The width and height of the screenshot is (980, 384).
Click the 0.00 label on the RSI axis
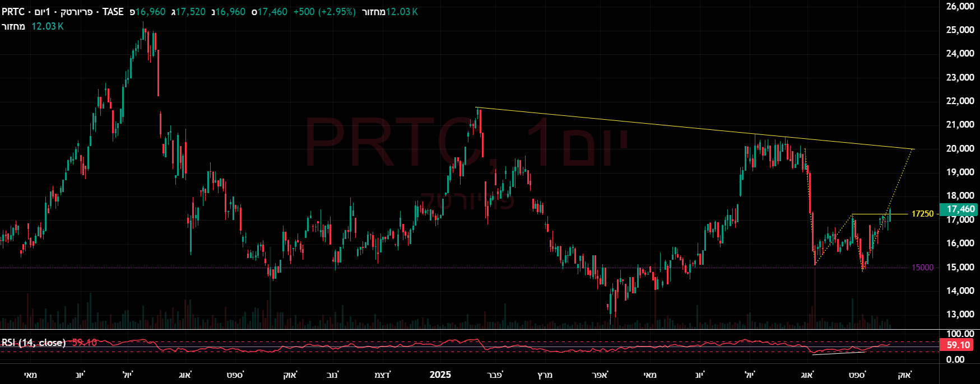[x=955, y=359]
